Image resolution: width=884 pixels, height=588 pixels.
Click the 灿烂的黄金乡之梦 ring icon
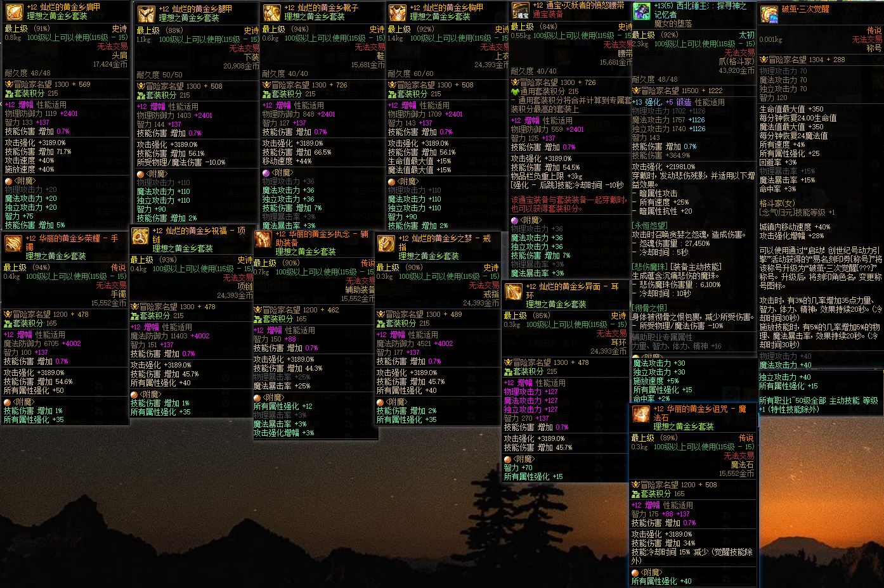pyautogui.click(x=386, y=244)
